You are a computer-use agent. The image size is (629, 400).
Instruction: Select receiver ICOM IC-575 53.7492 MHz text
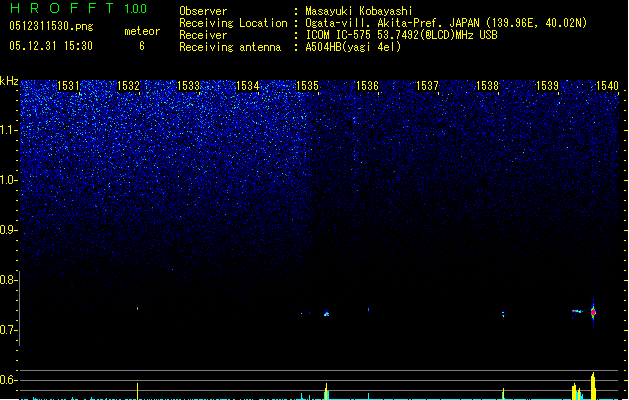402,35
